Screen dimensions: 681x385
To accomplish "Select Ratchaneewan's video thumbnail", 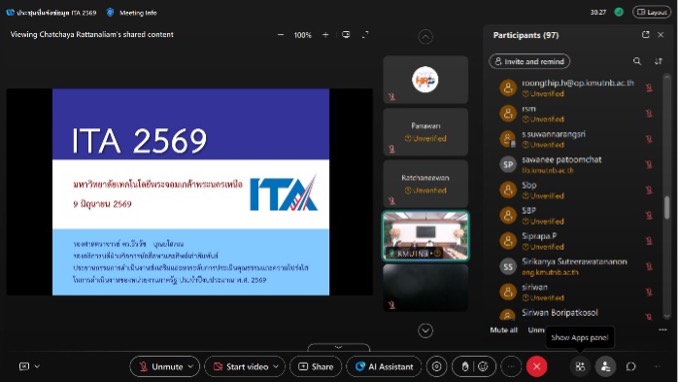I will pos(426,184).
